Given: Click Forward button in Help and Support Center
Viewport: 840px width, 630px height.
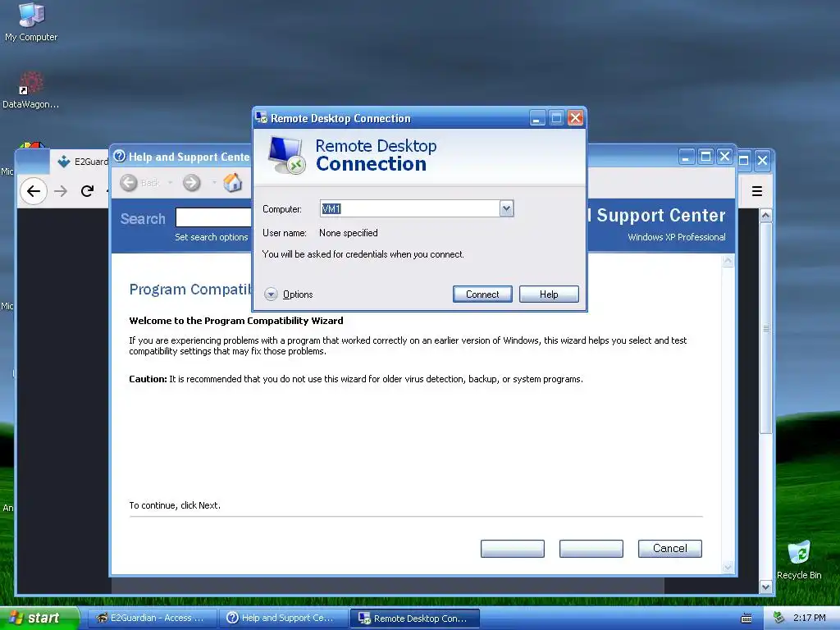Looking at the screenshot, I should point(191,183).
